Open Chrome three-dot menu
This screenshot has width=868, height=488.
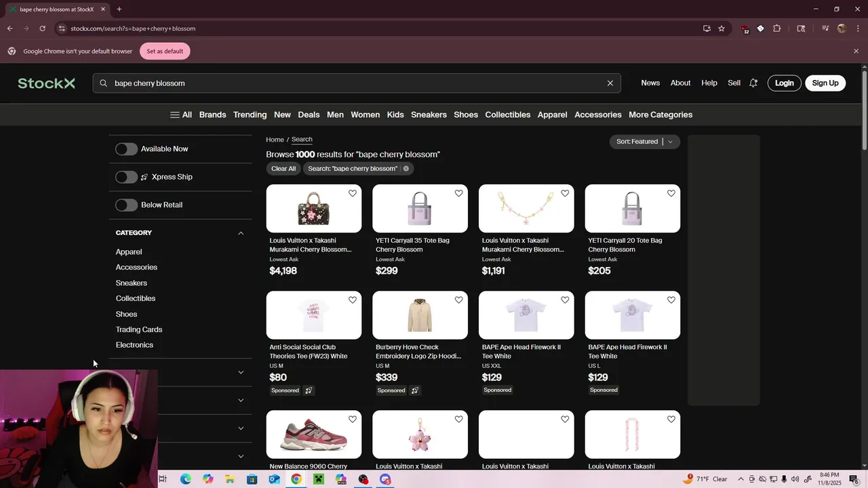pos(858,28)
